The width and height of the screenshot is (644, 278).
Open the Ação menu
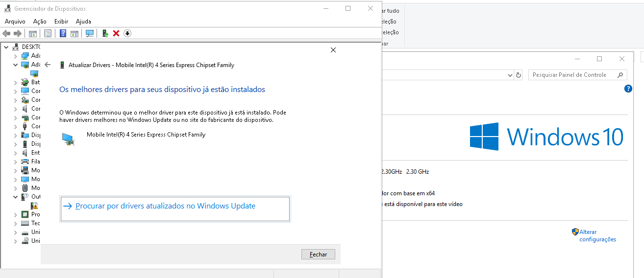click(40, 22)
